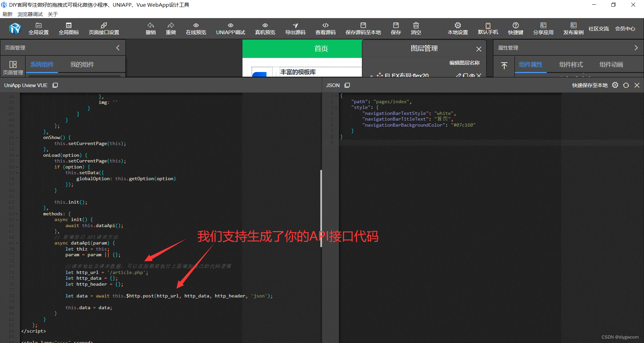Fold code at line 56 if option
Screen dimensions: 644x343
click(x=17, y=167)
